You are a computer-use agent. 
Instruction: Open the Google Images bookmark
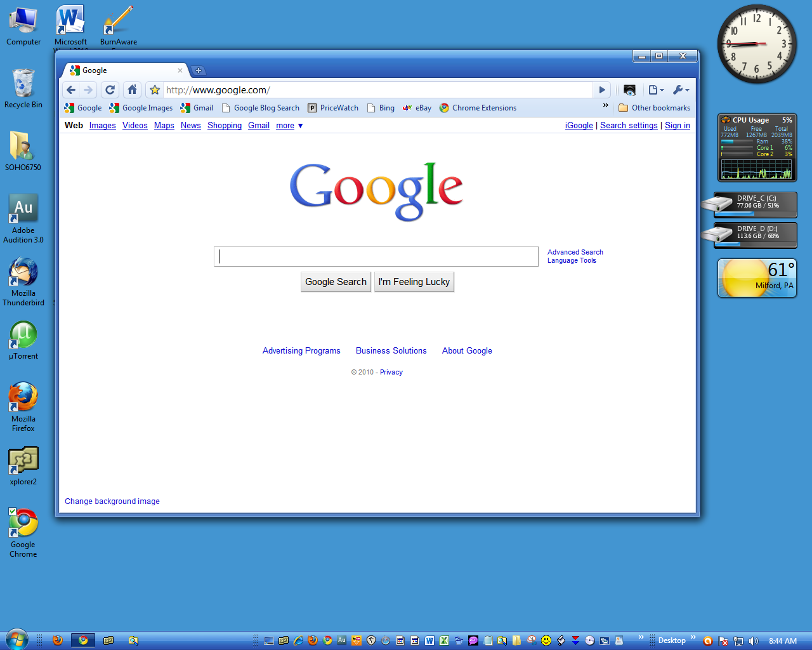(x=141, y=108)
